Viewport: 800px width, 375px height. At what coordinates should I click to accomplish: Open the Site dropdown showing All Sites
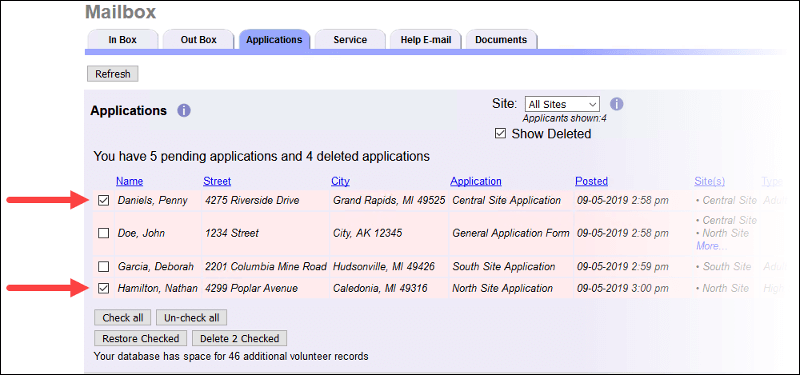562,104
